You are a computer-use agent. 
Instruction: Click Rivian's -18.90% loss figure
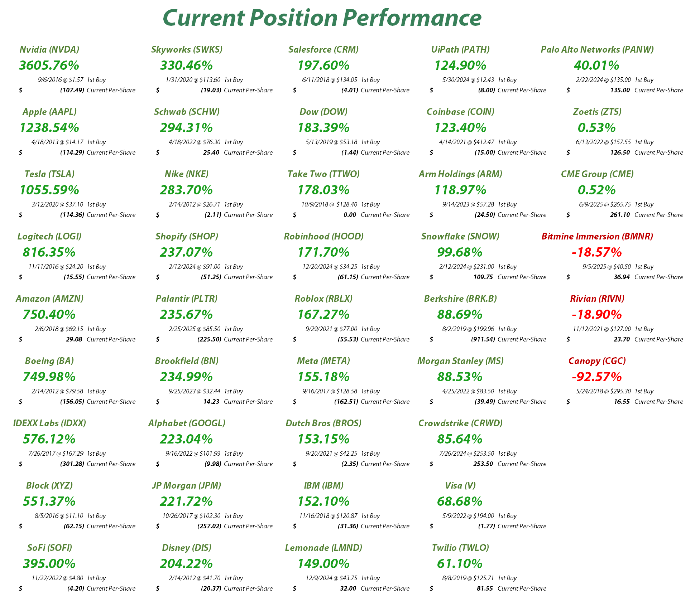click(597, 315)
